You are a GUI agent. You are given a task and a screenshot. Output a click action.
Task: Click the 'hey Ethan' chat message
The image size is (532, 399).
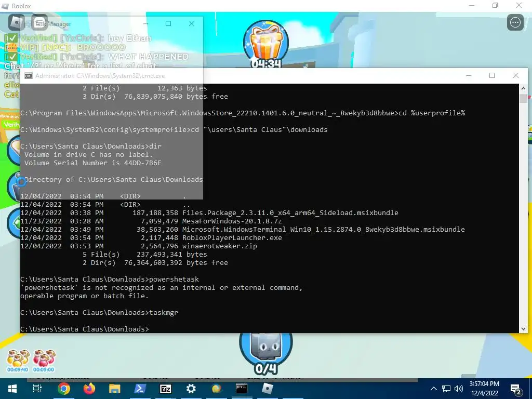[x=129, y=38]
